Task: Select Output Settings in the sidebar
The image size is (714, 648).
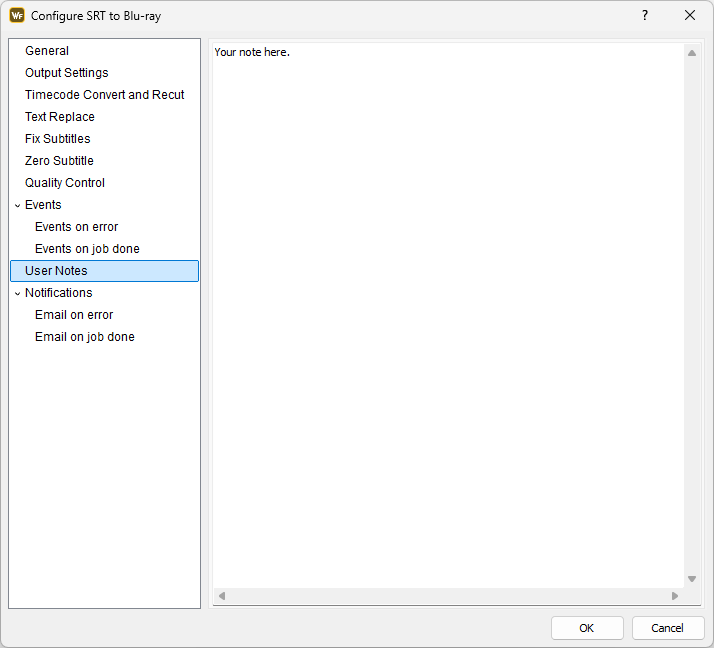Action: tap(66, 73)
